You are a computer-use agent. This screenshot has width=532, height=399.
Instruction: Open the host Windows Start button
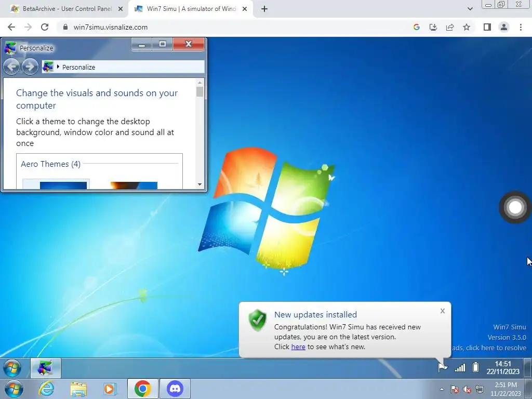pyautogui.click(x=14, y=389)
